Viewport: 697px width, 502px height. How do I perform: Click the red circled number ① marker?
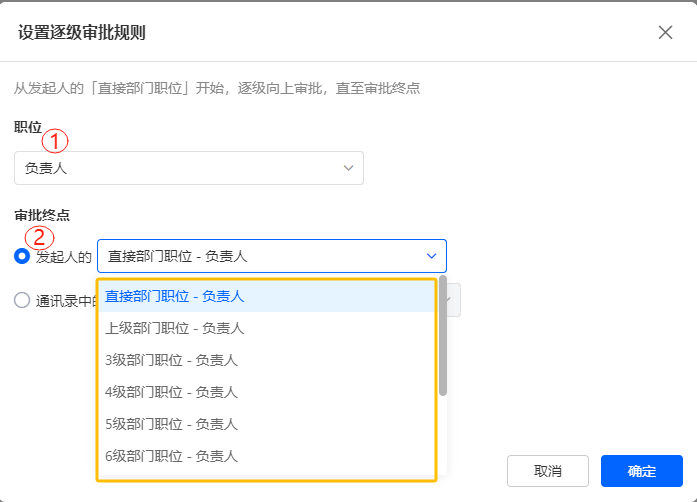(62, 141)
